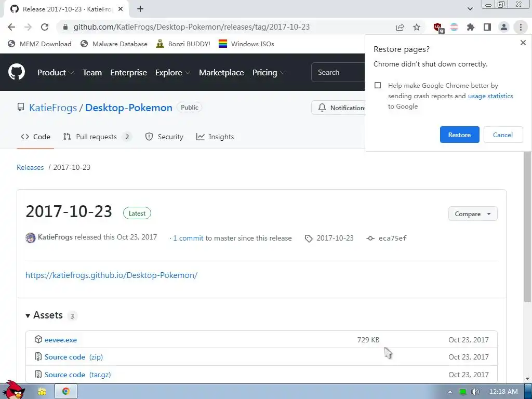Open KatieFrogs author name in release info
The height and width of the screenshot is (399, 532).
click(55, 237)
